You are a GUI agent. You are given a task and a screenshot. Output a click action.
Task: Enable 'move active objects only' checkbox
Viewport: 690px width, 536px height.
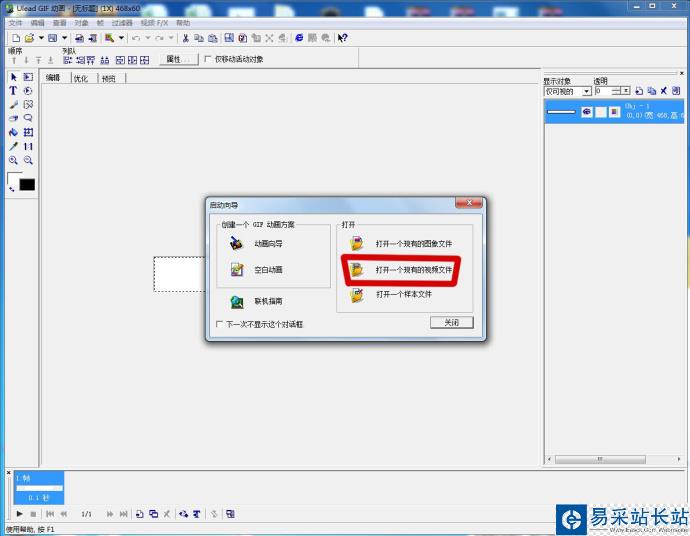[208, 59]
